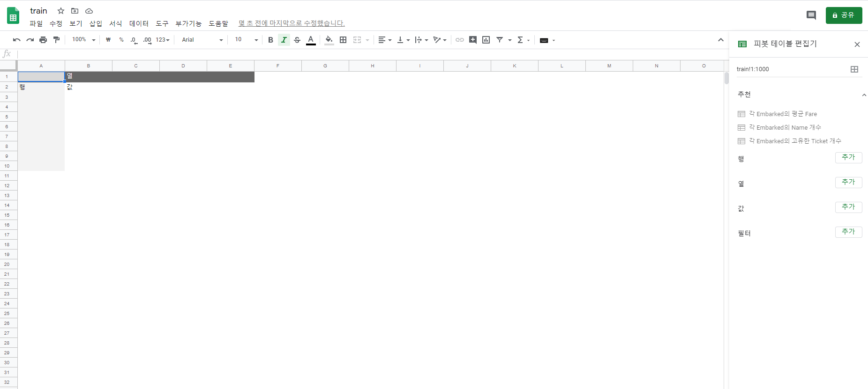This screenshot has width=868, height=389.
Task: Open the font size 10 dropdown
Action: [247, 40]
